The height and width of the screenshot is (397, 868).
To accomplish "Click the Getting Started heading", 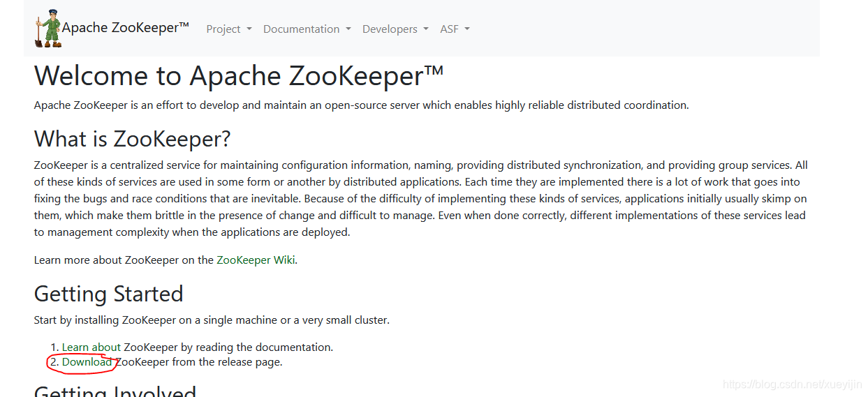I will click(x=109, y=294).
